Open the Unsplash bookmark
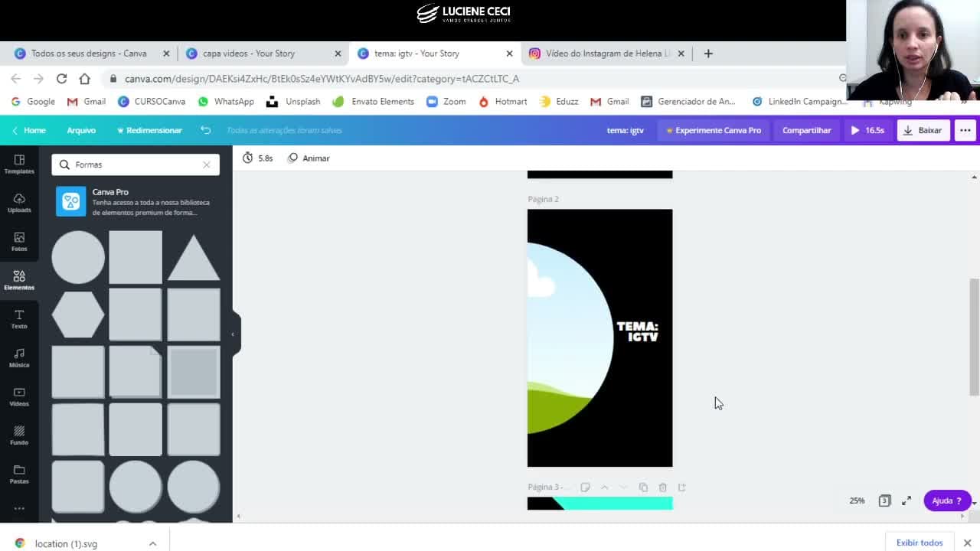 [293, 101]
